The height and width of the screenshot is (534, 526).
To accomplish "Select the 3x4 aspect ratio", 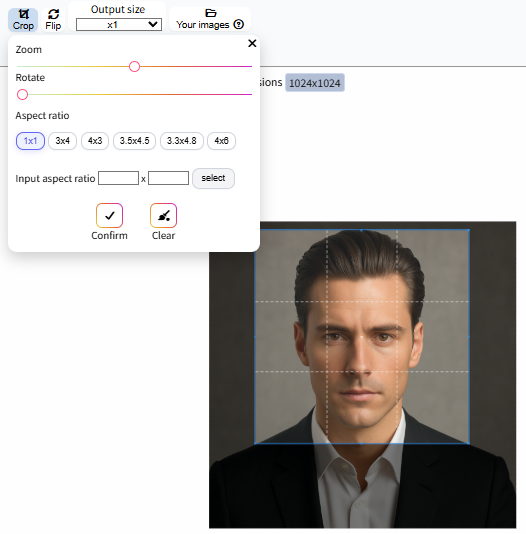I will [x=63, y=141].
